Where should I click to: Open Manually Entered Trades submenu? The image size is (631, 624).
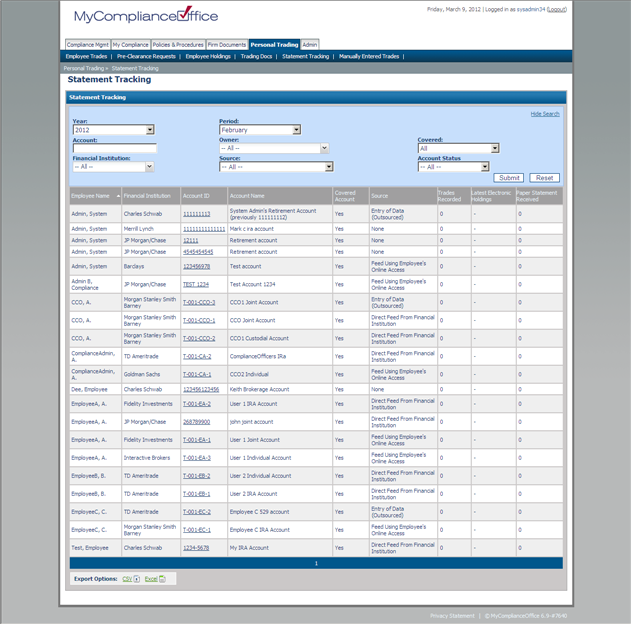(369, 56)
